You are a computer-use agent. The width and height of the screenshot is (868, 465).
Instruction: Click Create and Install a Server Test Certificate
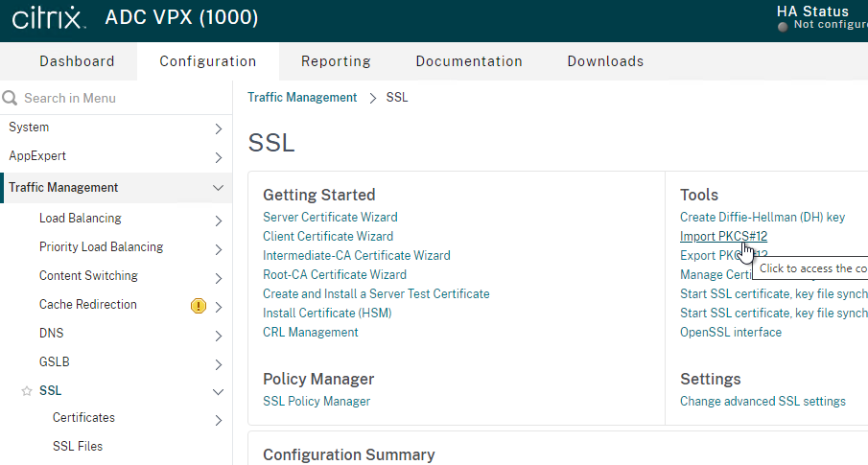(376, 294)
